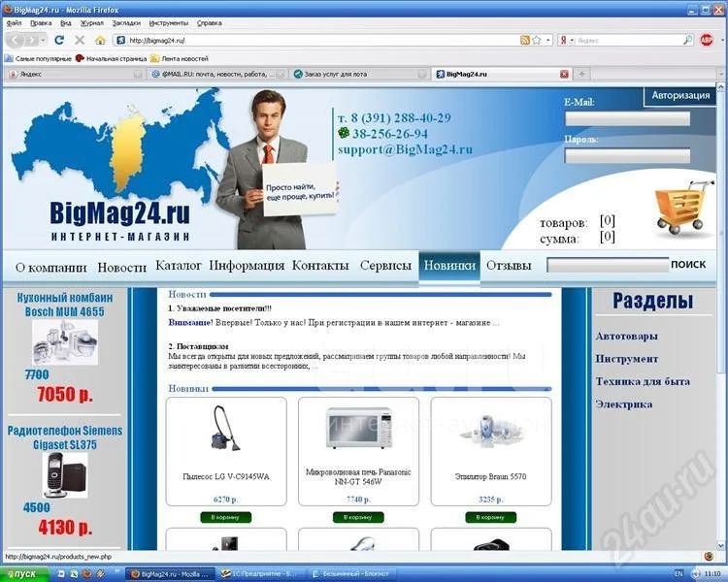This screenshot has width=728, height=582.
Task: Click the ПОИСК search button
Action: click(x=688, y=265)
